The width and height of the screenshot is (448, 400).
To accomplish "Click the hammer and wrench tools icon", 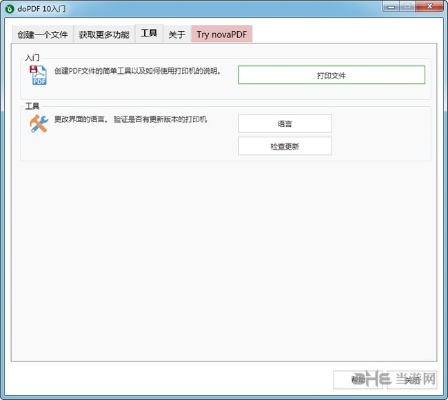I will [x=39, y=124].
